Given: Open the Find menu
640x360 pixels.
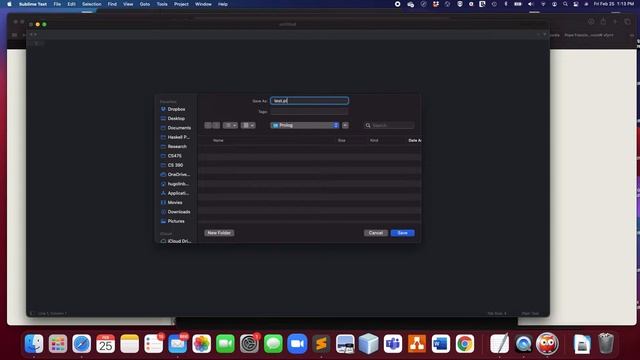Looking at the screenshot, I should (x=112, y=4).
